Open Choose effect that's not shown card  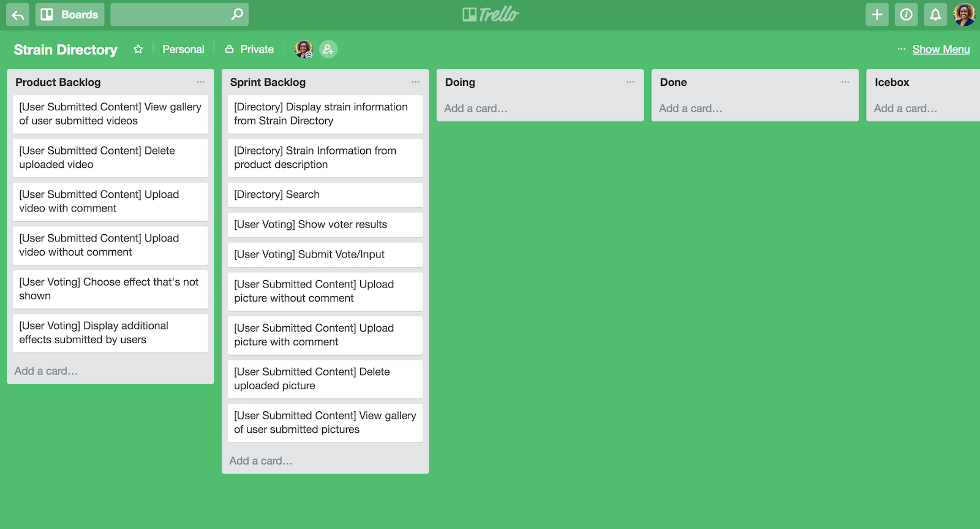[110, 289]
